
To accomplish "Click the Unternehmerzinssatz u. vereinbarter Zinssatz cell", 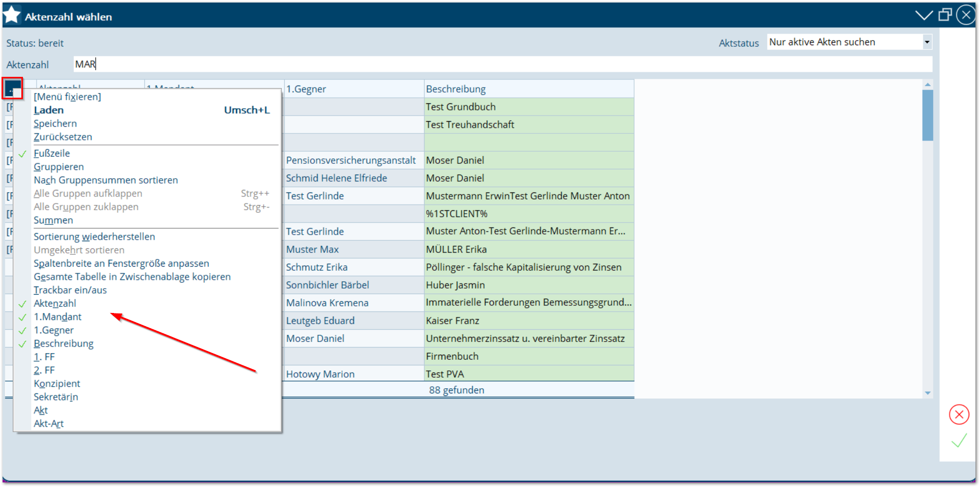I will click(x=529, y=338).
